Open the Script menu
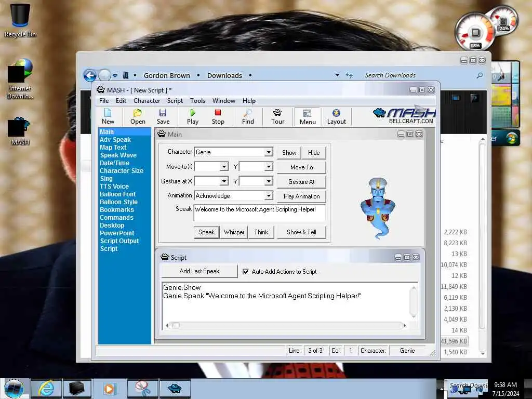 175,101
